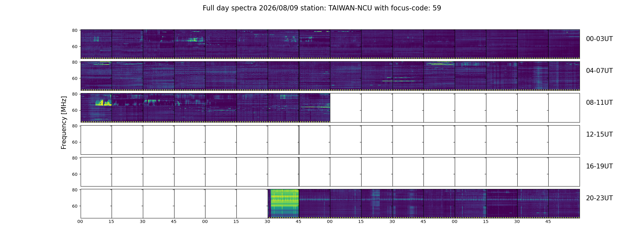Click the leftmost 00 tick on the time axis

pyautogui.click(x=80, y=221)
